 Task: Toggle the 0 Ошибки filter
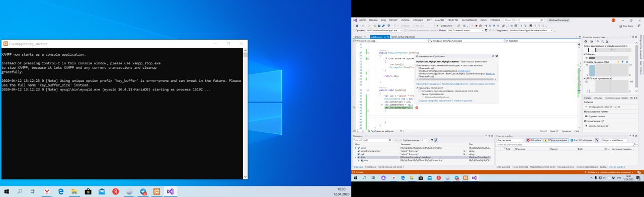pyautogui.click(x=534, y=140)
